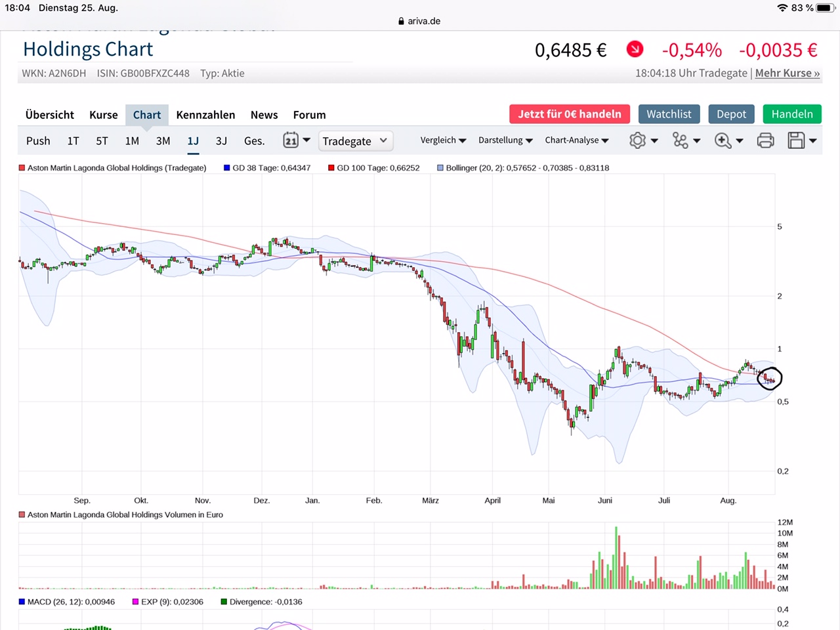The height and width of the screenshot is (630, 840).
Task: Expand the Chart-Analyse dropdown
Action: (x=577, y=140)
